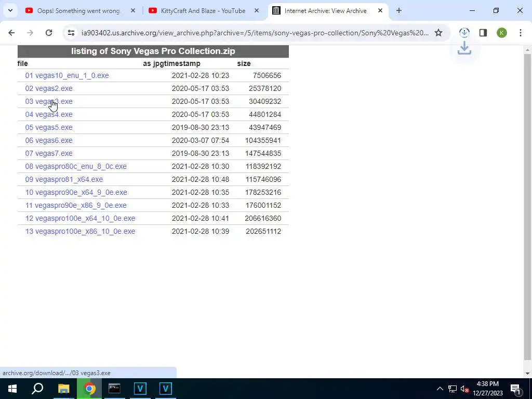532x399 pixels.
Task: Open the network status tray icon
Action: click(453, 389)
